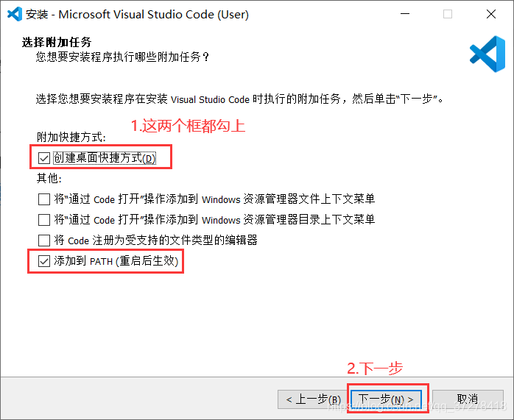Minimize the installer window

click(x=405, y=14)
